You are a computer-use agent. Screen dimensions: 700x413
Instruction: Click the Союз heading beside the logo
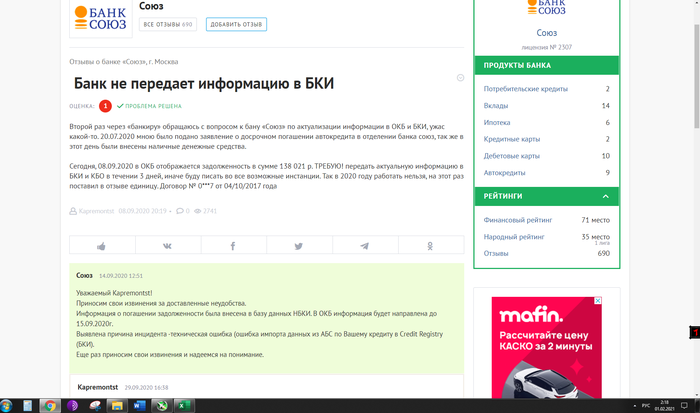pyautogui.click(x=151, y=6)
